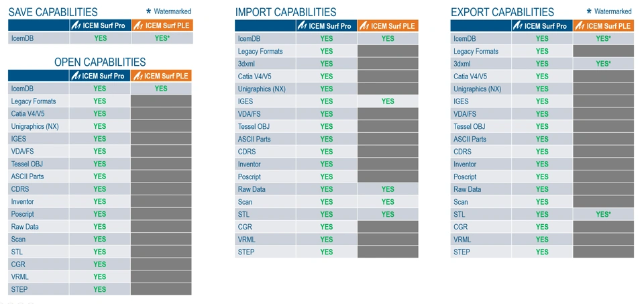This screenshot has height=304, width=644.
Task: Click the Raw Data row label in Import table
Action: pos(252,189)
